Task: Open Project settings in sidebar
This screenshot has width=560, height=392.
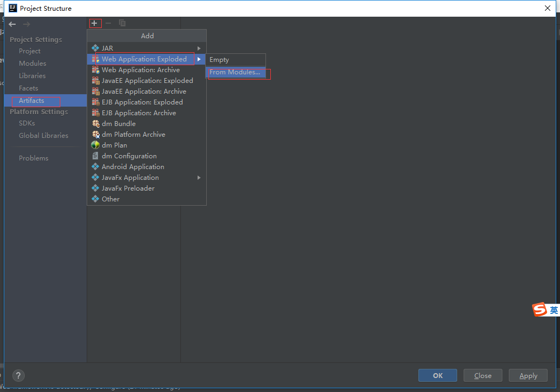Action: [30, 51]
